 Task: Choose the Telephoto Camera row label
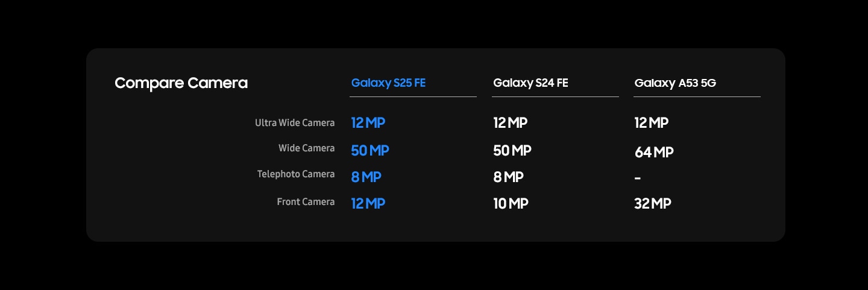point(295,174)
